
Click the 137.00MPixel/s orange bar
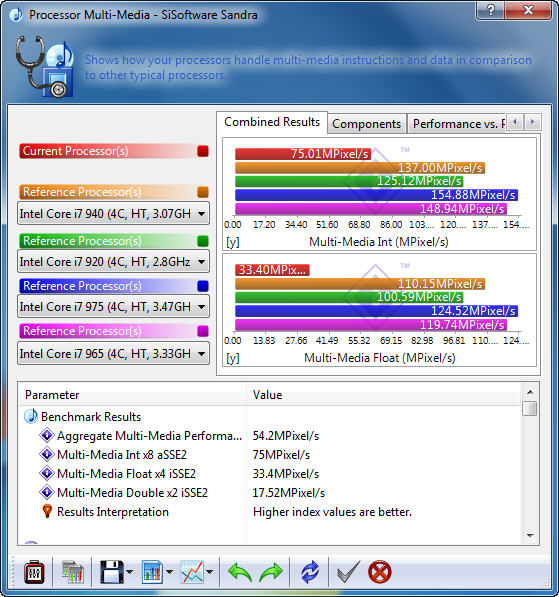(x=360, y=168)
